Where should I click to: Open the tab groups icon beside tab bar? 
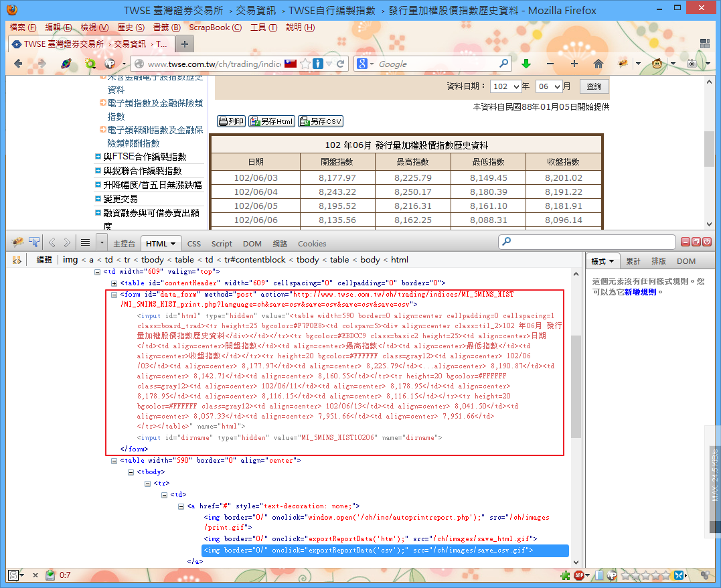point(705,44)
